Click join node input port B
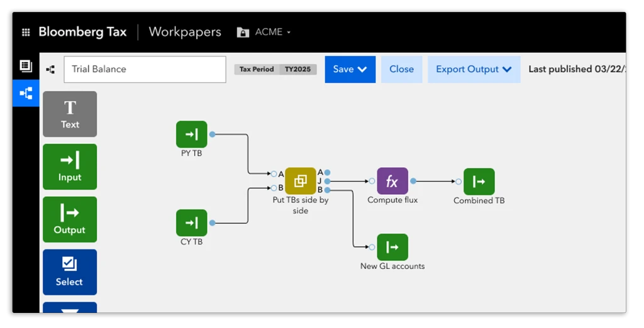Viewport: 644px width, 328px height. click(x=274, y=188)
